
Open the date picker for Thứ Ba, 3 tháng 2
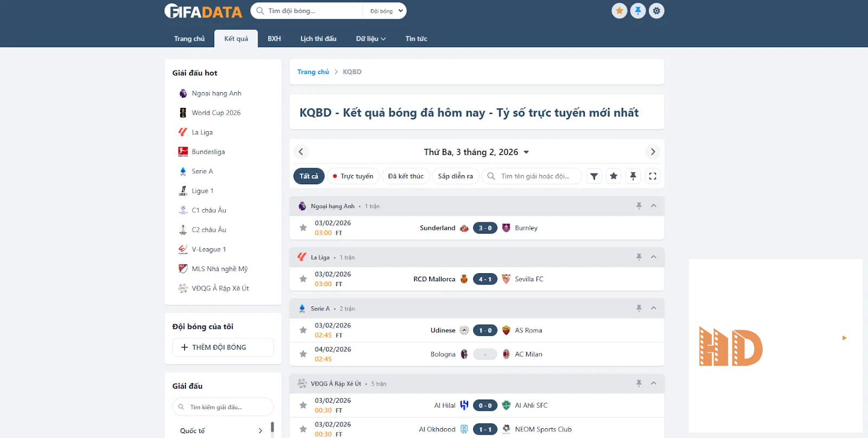pos(476,152)
